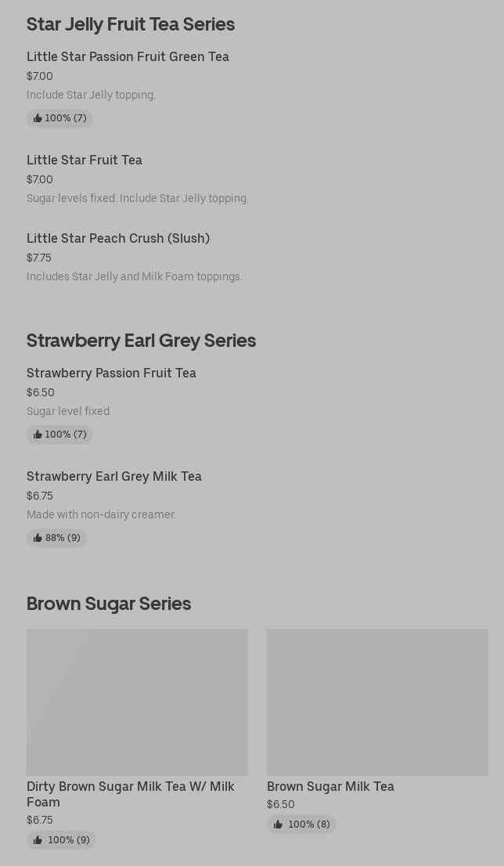
Task: Click the Strawberry Earl Grey Series heading
Action: pyautogui.click(x=141, y=341)
